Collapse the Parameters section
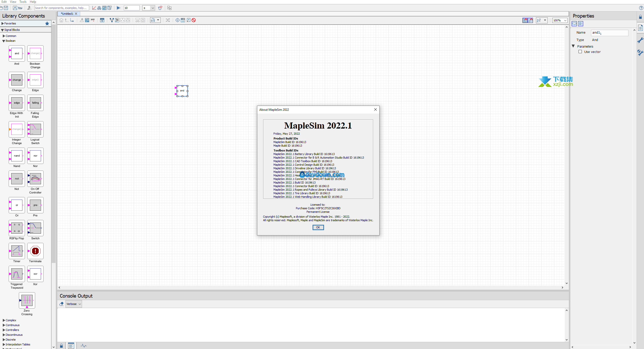Viewport: 644px width, 349px height. tap(573, 46)
